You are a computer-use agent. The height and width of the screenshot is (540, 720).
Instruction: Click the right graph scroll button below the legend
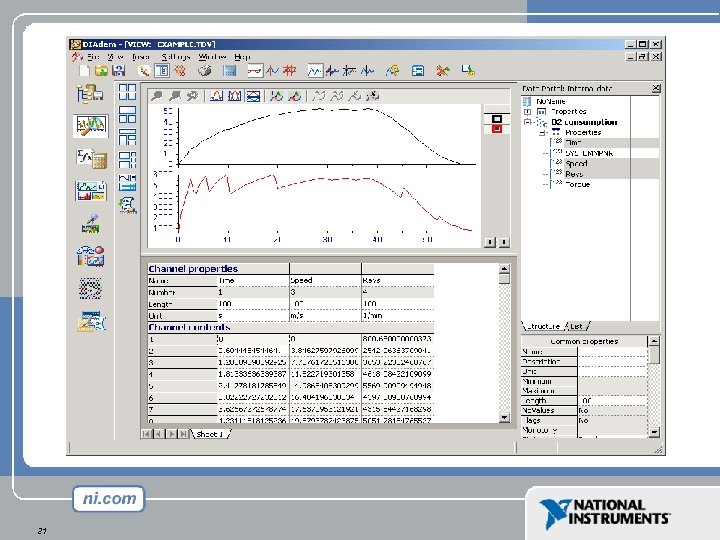[504, 242]
